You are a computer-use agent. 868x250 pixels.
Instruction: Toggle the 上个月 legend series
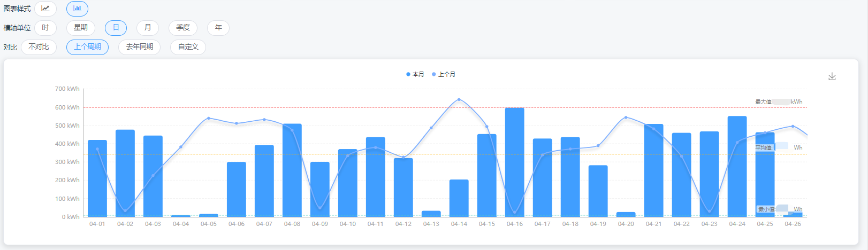[x=444, y=74]
